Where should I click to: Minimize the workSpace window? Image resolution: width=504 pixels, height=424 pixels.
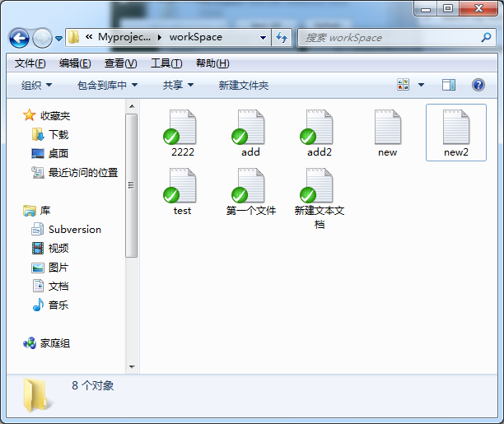point(426,9)
